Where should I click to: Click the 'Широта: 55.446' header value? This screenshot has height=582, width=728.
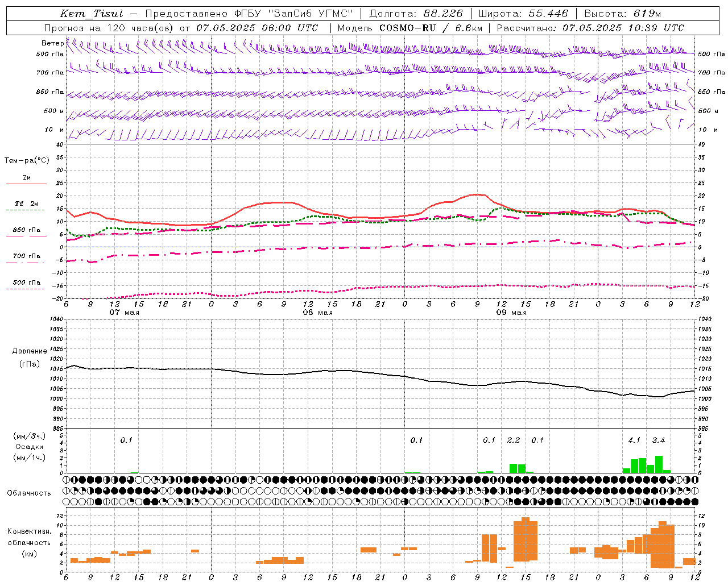tap(523, 14)
